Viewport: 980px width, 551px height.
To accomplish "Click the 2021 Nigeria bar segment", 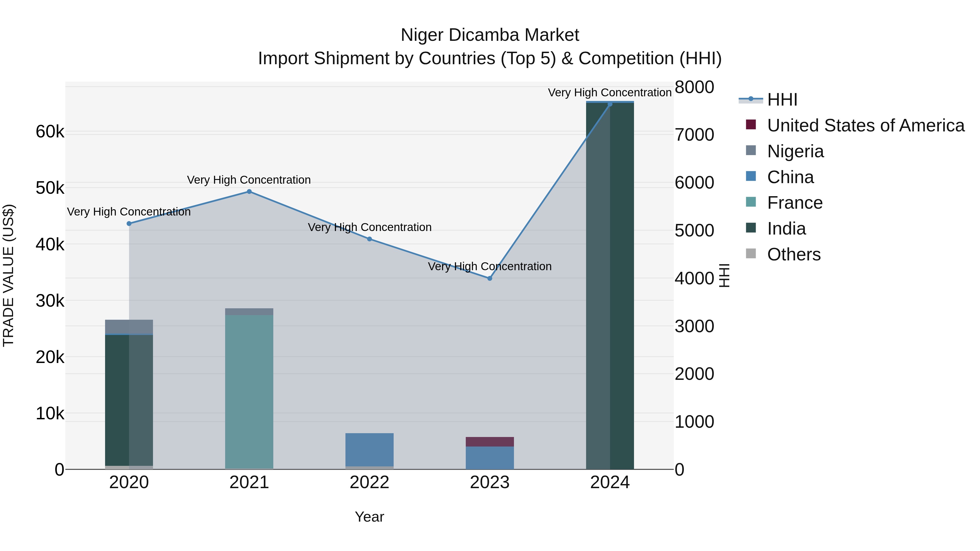I will coord(249,312).
